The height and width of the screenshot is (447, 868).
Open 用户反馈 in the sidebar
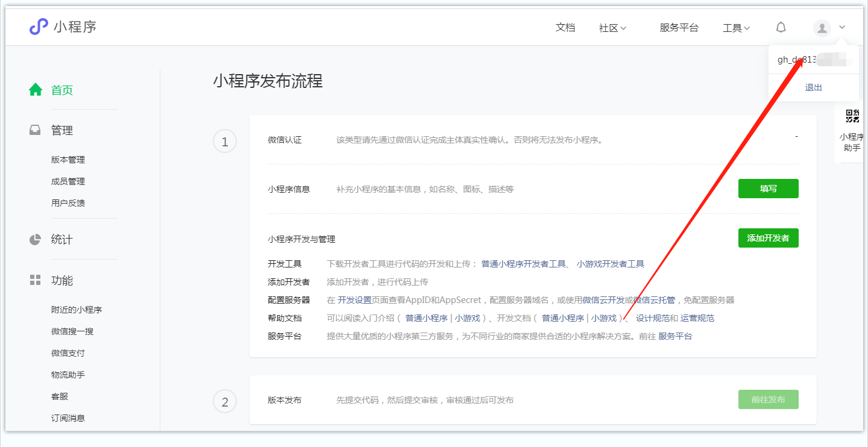68,203
